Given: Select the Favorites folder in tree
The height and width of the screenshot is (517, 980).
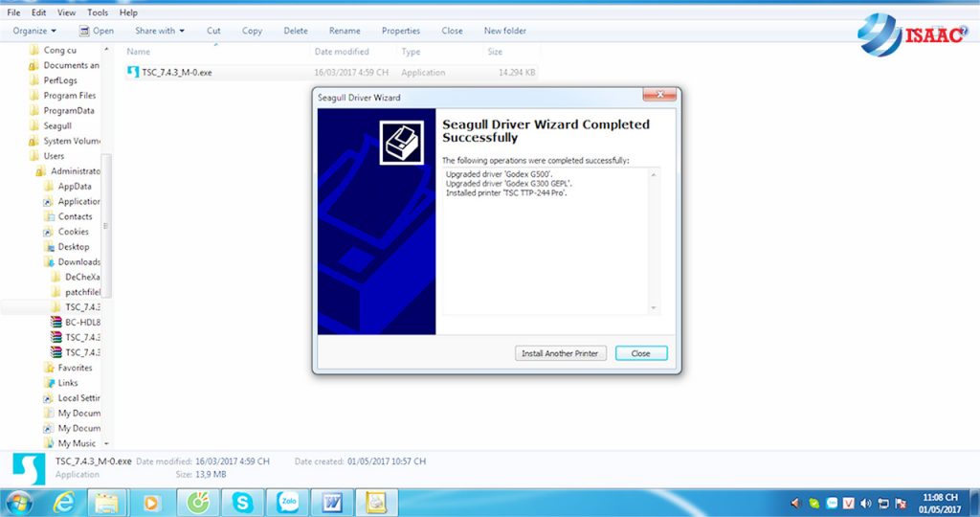Looking at the screenshot, I should (x=75, y=368).
